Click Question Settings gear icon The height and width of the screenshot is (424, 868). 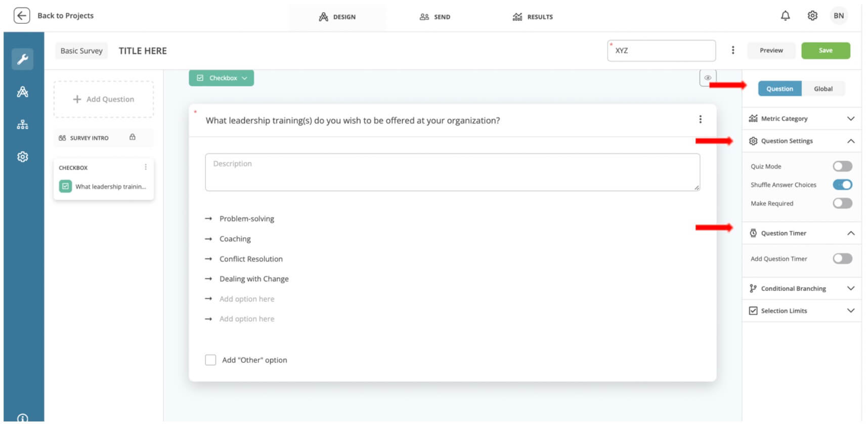[753, 141]
